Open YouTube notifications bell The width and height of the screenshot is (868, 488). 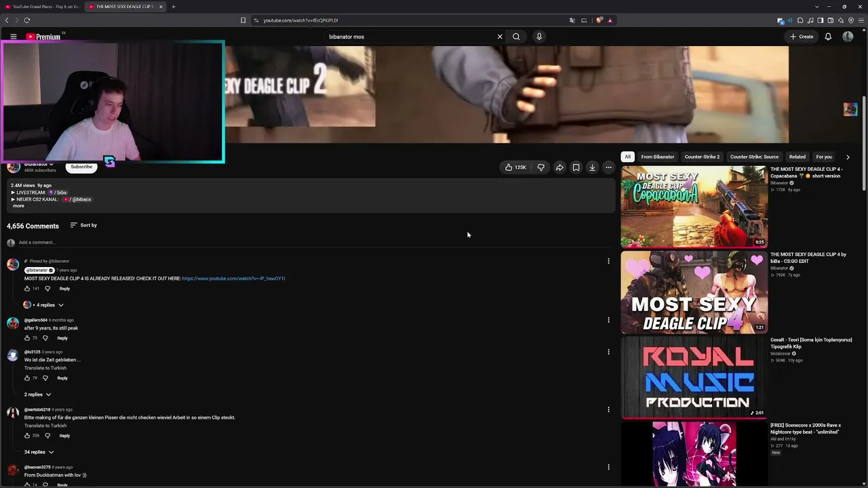(x=828, y=37)
